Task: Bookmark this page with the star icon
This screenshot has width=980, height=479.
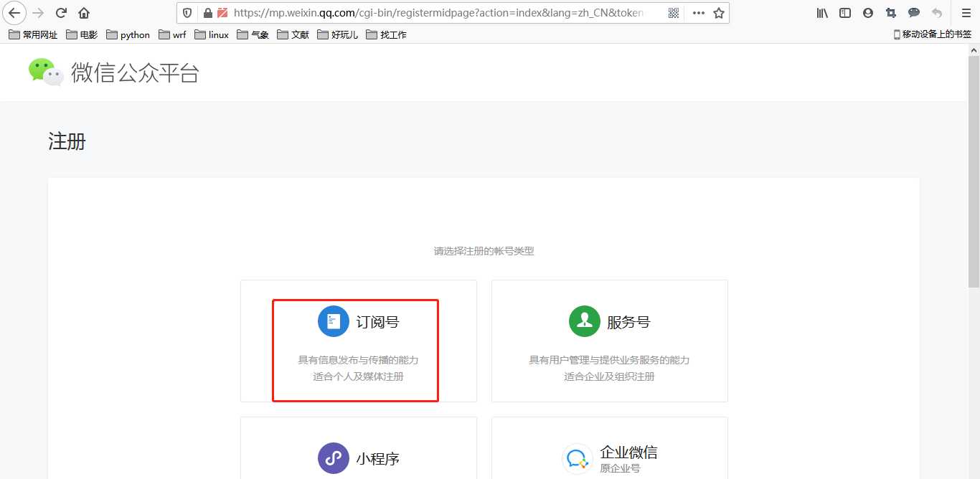Action: (x=719, y=13)
